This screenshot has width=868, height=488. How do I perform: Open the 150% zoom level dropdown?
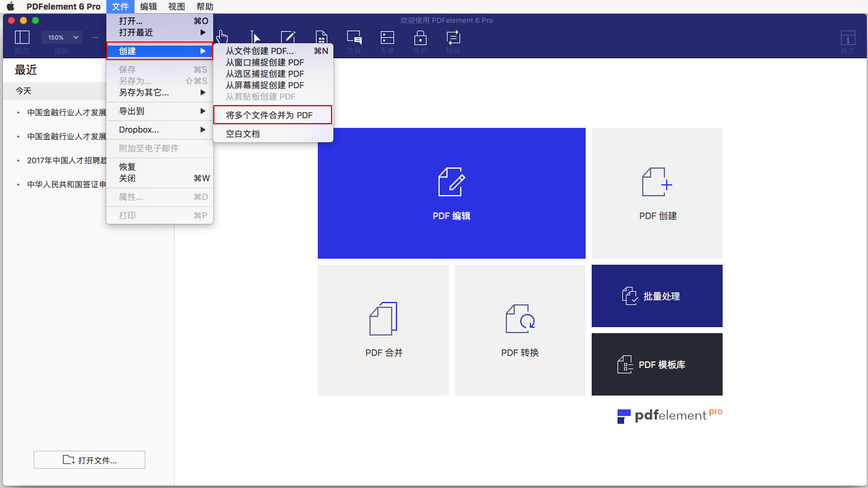pos(61,37)
